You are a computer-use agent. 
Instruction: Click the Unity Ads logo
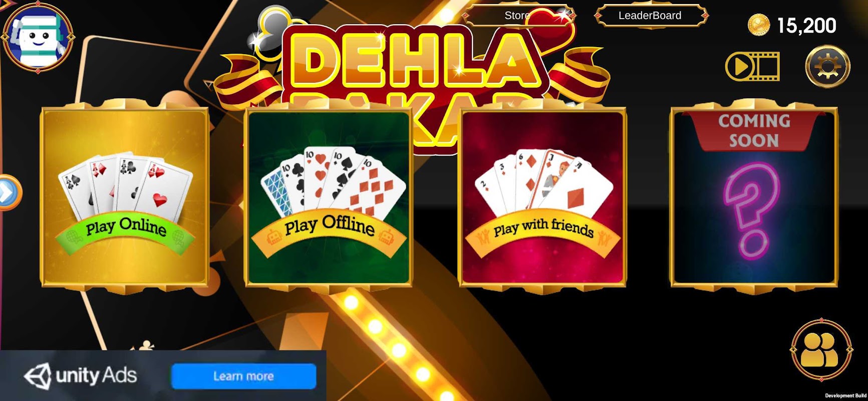click(x=80, y=375)
